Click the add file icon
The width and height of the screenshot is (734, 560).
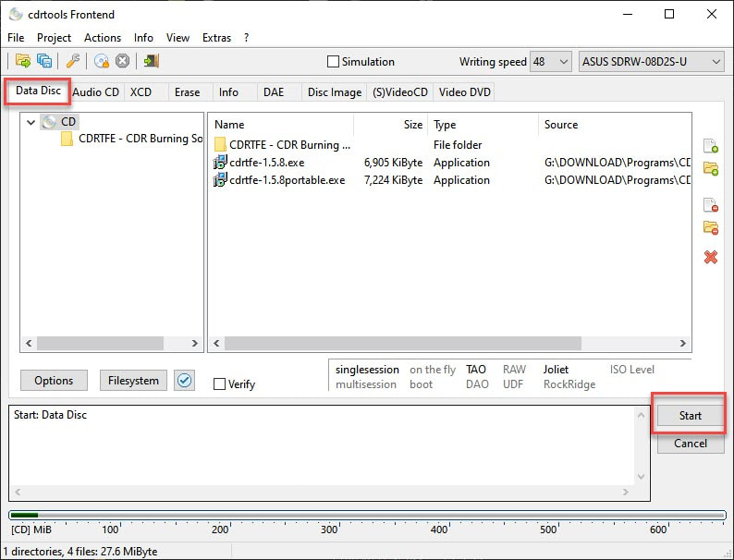(711, 146)
